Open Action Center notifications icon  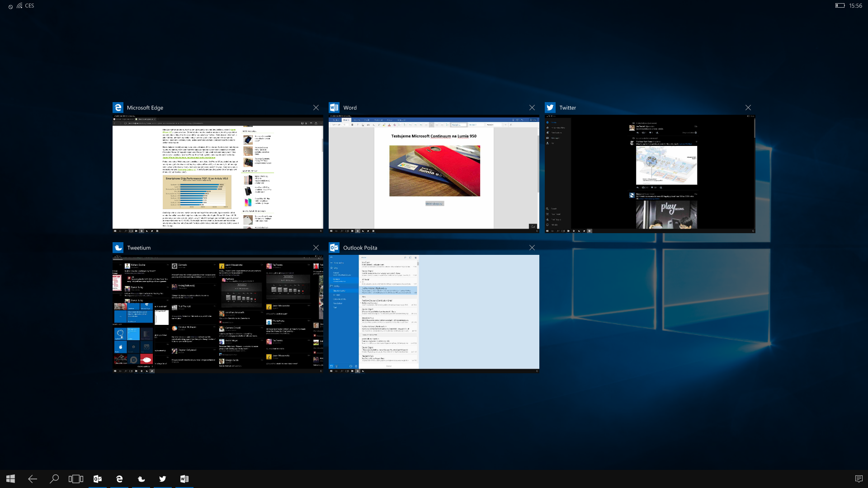click(859, 479)
